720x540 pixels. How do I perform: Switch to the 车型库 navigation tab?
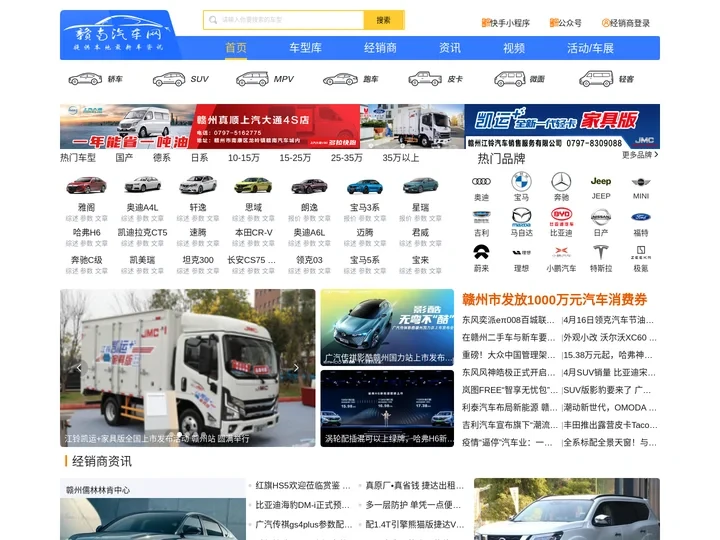[x=305, y=48]
